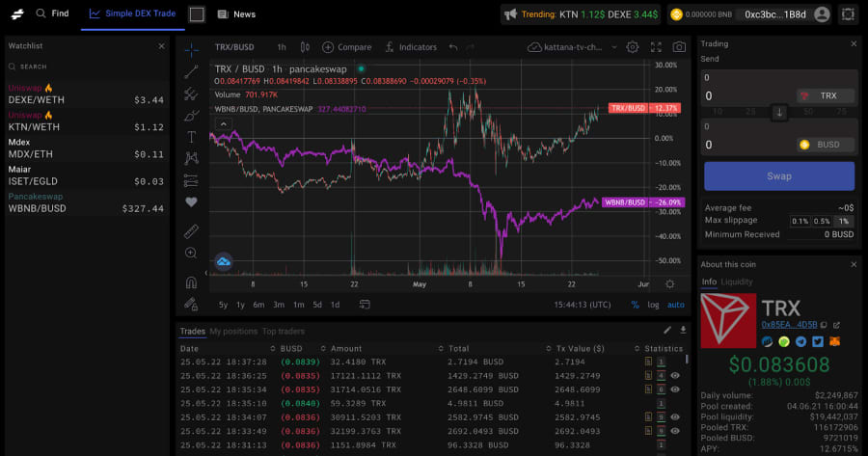Screen dimensions: 868x456
Task: Select the trend line drawing tool
Action: click(x=191, y=72)
